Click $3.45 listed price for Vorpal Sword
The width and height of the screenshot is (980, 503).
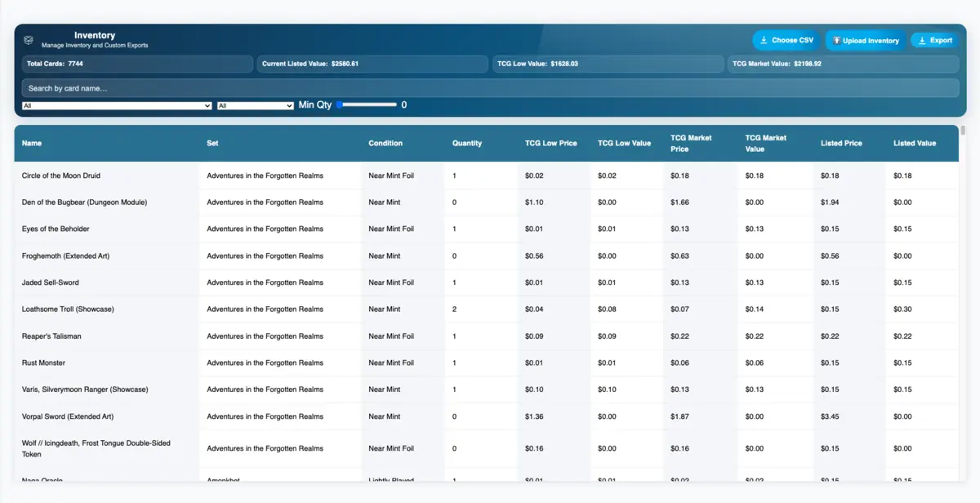pos(831,416)
